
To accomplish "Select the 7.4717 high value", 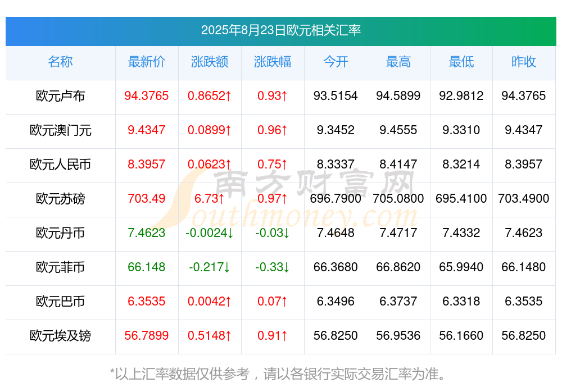I will pyautogui.click(x=398, y=233).
